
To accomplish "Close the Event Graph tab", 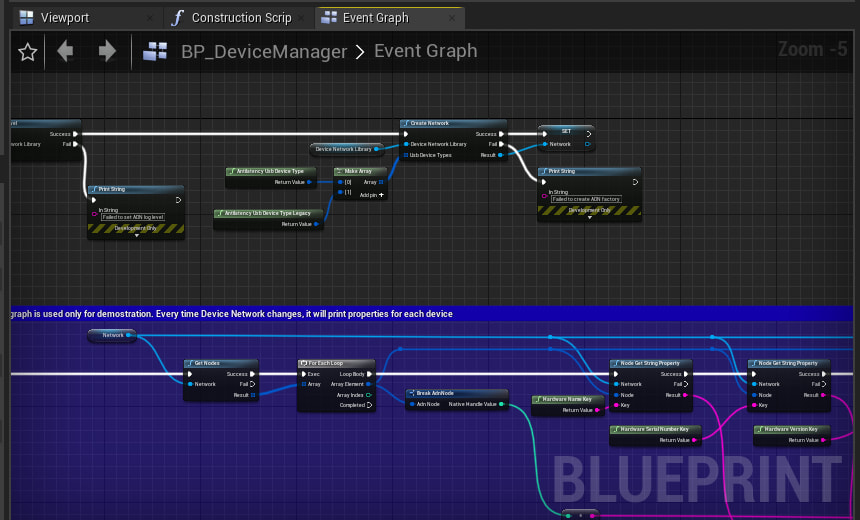I will (x=451, y=18).
